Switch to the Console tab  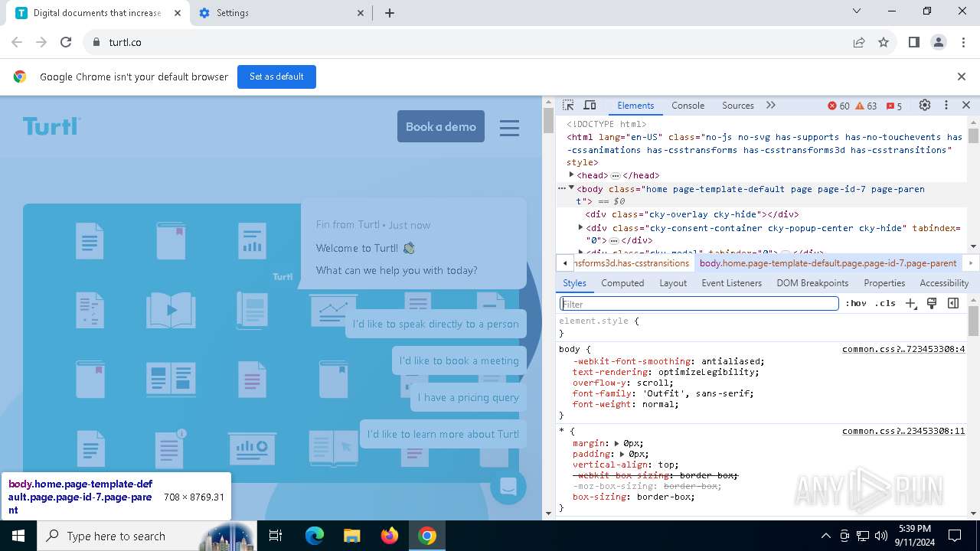tap(688, 106)
